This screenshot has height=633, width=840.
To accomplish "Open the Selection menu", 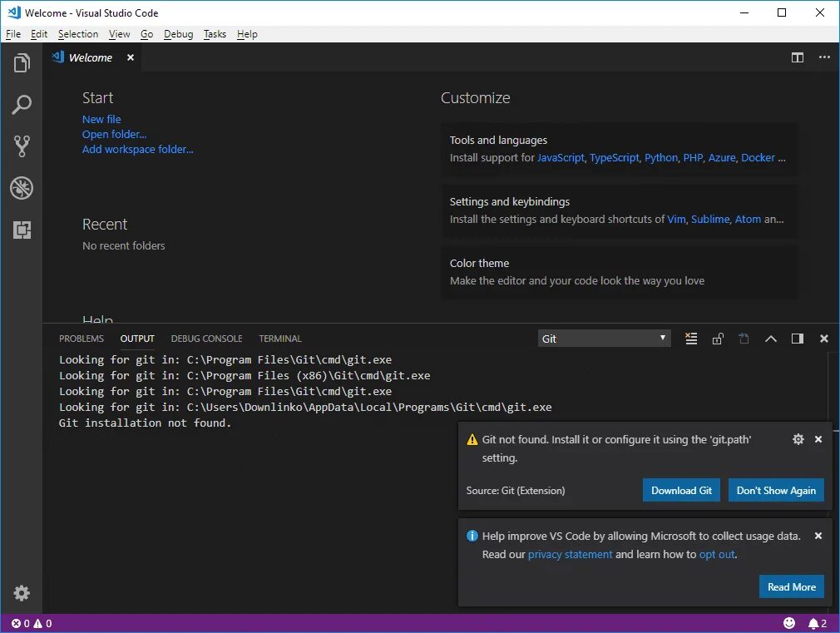I will pos(78,34).
